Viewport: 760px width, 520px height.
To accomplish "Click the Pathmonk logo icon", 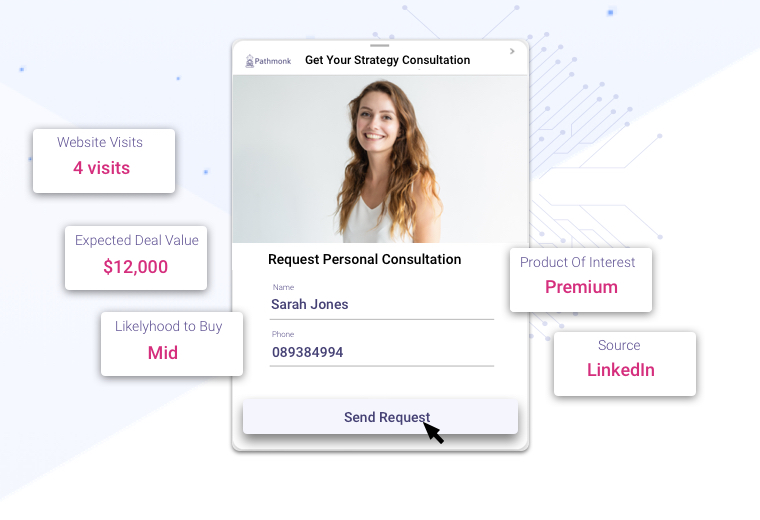I will pyautogui.click(x=250, y=61).
